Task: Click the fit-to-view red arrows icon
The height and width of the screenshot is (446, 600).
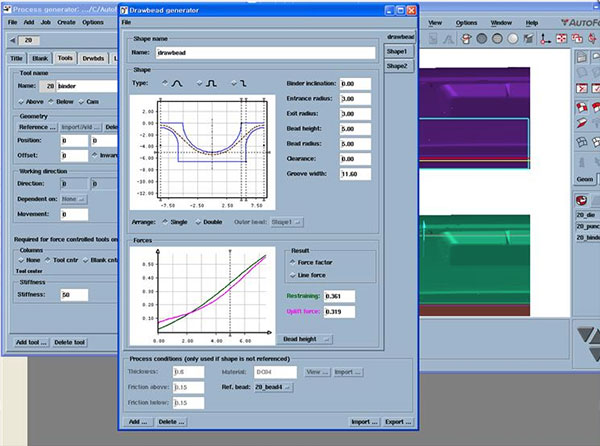Action: click(x=561, y=38)
